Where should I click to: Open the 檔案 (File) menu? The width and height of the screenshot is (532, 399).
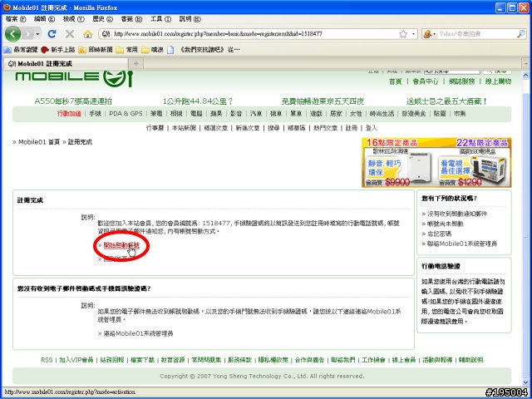click(x=16, y=19)
